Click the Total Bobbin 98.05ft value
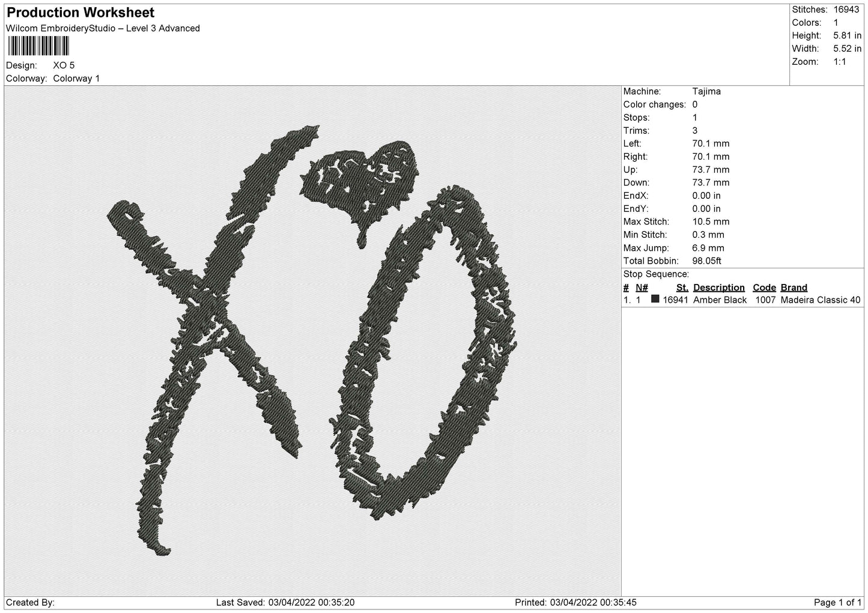This screenshot has height=613, width=868. pyautogui.click(x=706, y=261)
